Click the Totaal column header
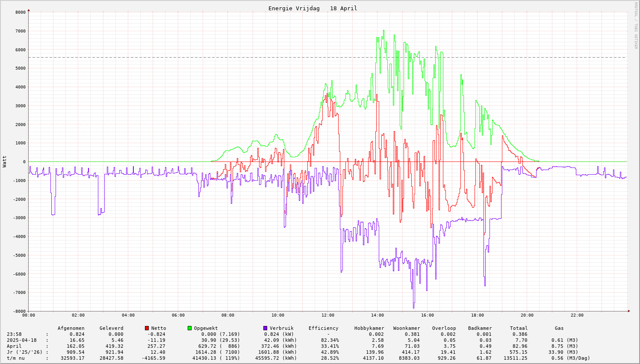Image resolution: width=640 pixels, height=364 pixels. [x=519, y=328]
